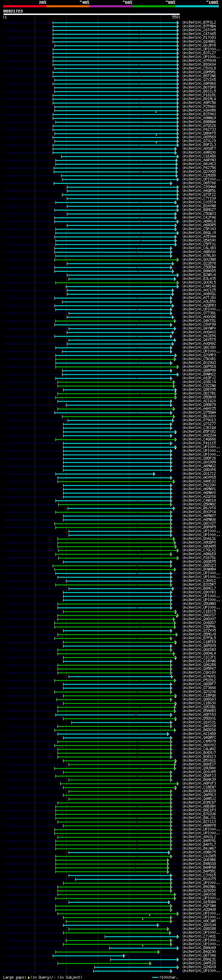Click the cyan ~100% identity color segment
Screen dimensions: 222x980
click(x=197, y=7)
